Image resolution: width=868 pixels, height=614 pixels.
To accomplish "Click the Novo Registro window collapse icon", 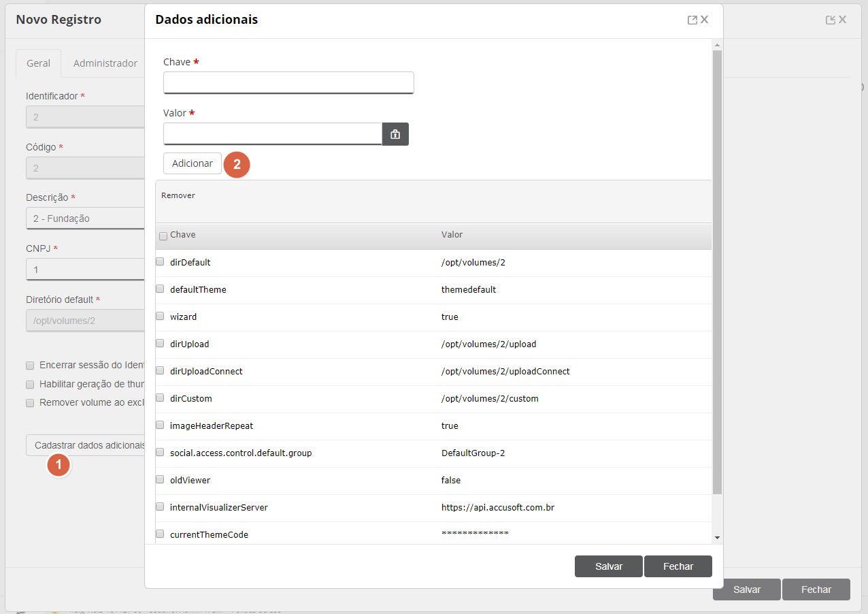I will tap(831, 20).
